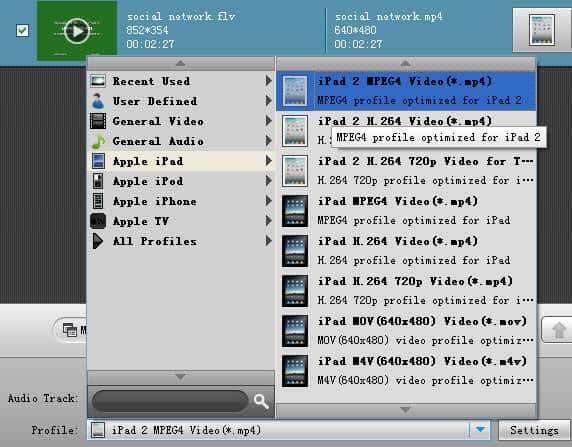572x447 pixels.
Task: Click the iPad profile button beside social network.mp4
Action: pyautogui.click(x=542, y=30)
